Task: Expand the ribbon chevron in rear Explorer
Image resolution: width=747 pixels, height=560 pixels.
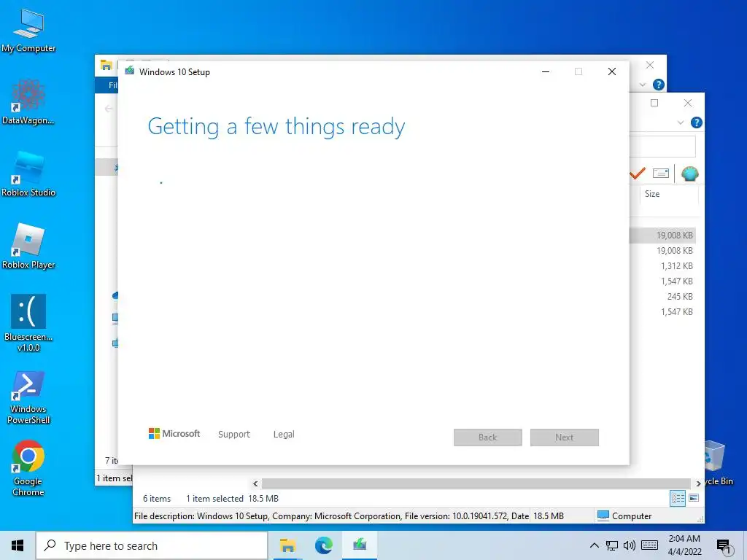Action: pyautogui.click(x=642, y=85)
